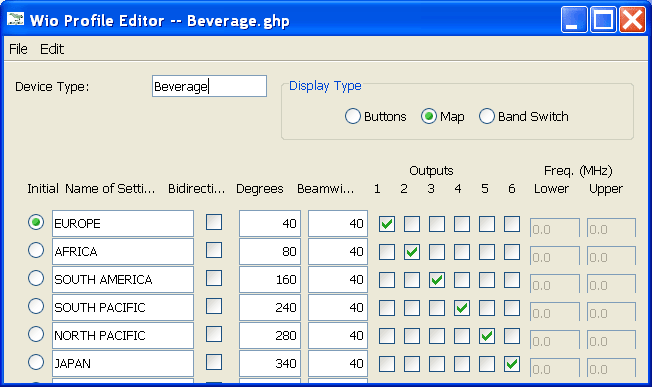Click JAPAN Degrees field showing 340
The width and height of the screenshot is (652, 387).
pos(270,363)
